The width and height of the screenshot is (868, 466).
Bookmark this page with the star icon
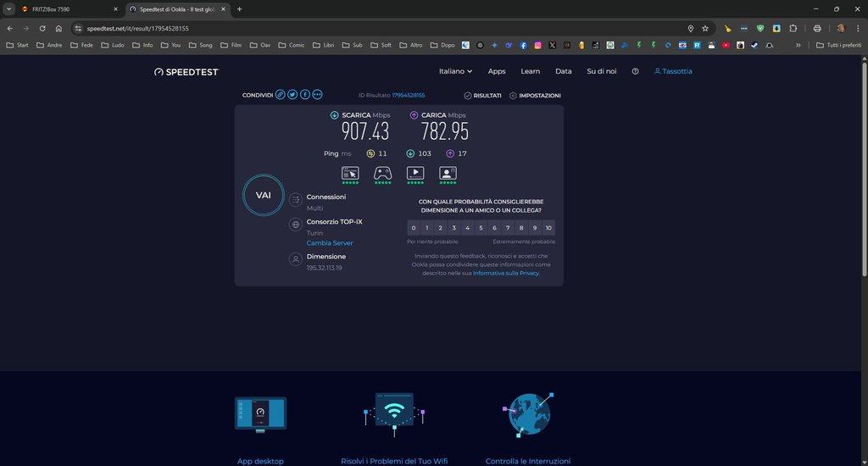(x=705, y=28)
